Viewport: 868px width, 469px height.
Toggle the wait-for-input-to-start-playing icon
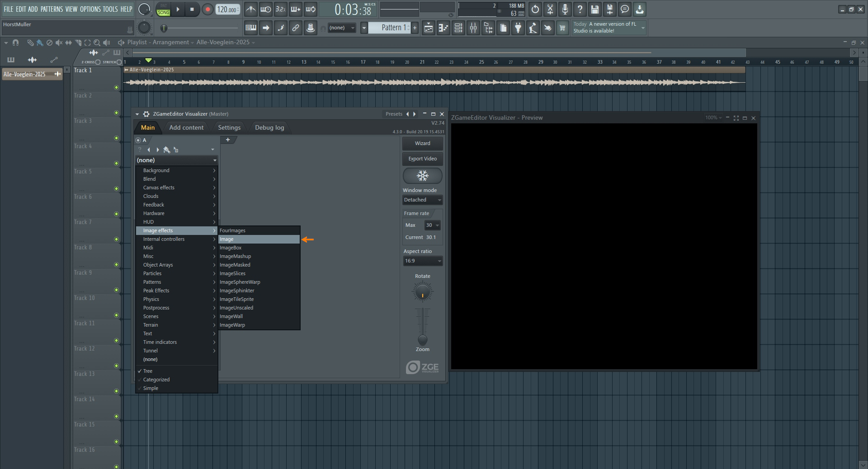tap(265, 9)
